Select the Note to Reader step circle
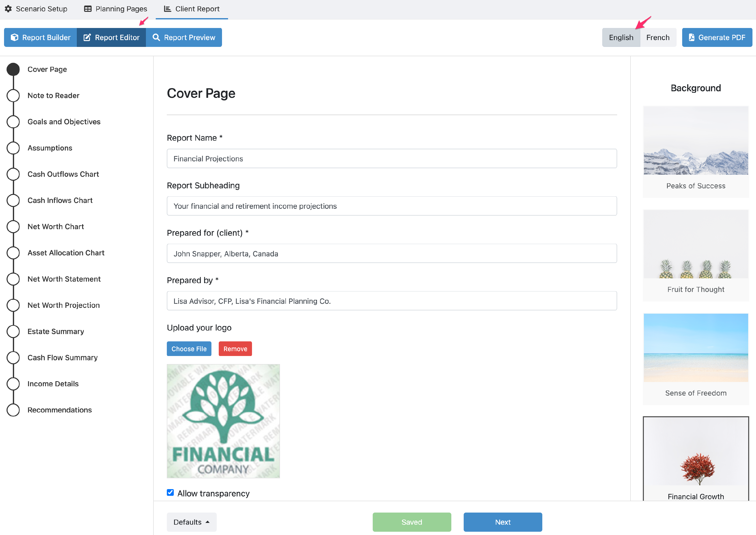756x535 pixels. tap(13, 96)
